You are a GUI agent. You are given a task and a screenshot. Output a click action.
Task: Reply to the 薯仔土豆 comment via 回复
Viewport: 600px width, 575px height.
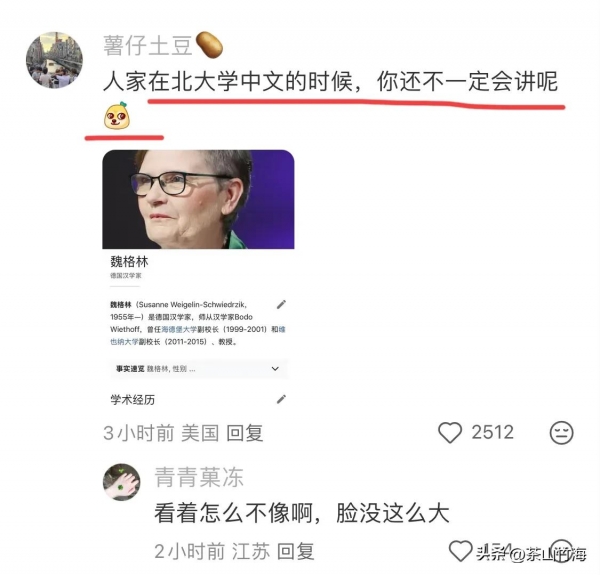tap(245, 433)
